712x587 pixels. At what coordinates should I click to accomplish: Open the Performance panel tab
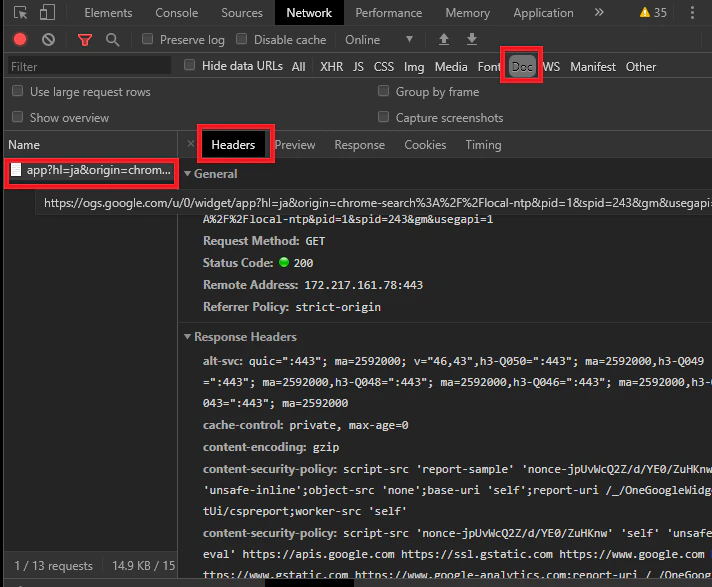tap(388, 13)
